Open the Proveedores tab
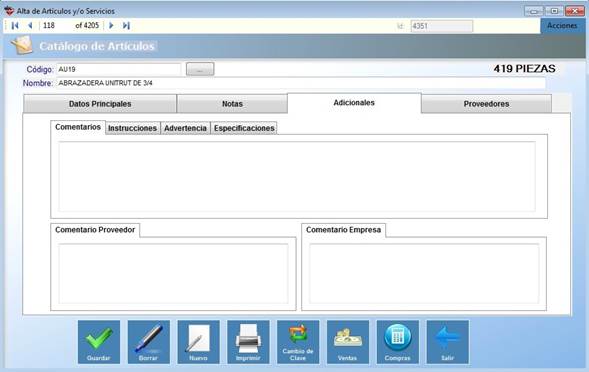Viewport: 589px width, 372px height. (x=486, y=104)
